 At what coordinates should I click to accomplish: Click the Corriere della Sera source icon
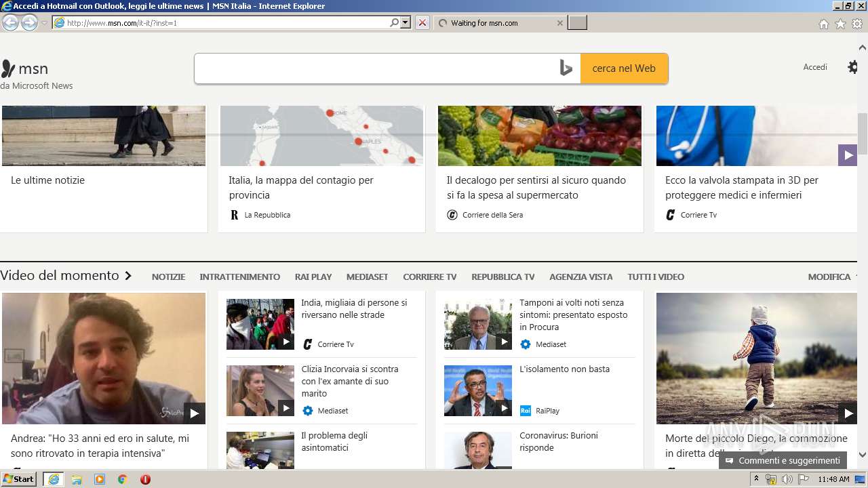[x=452, y=215]
